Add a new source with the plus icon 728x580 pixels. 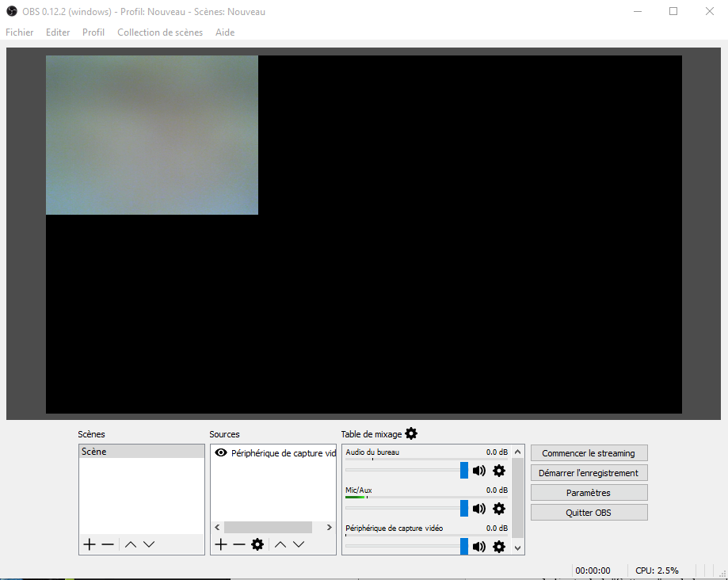pyautogui.click(x=221, y=544)
